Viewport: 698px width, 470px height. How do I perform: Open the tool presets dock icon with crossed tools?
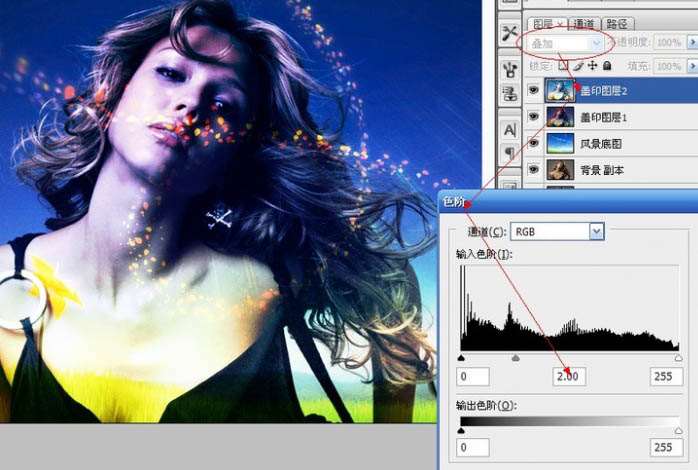point(510,32)
